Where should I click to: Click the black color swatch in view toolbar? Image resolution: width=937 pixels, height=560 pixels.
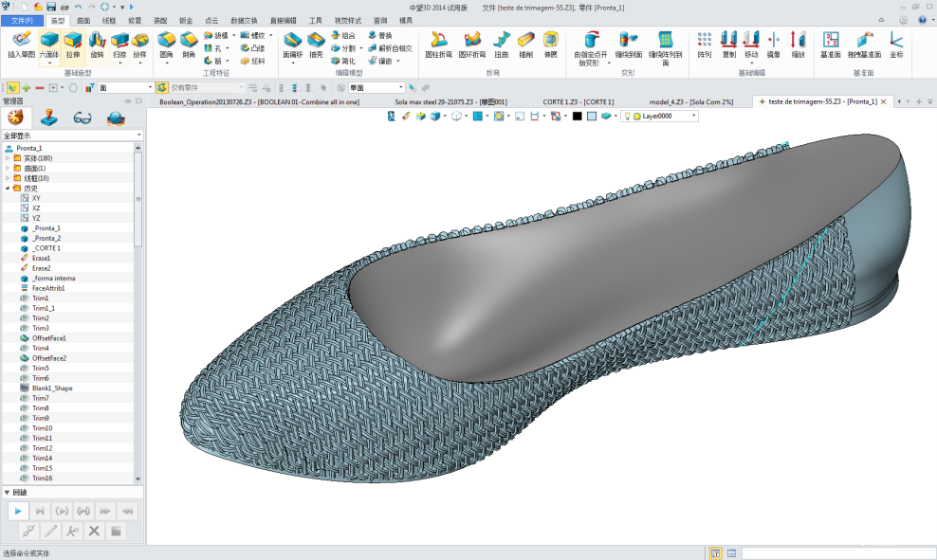click(x=577, y=116)
